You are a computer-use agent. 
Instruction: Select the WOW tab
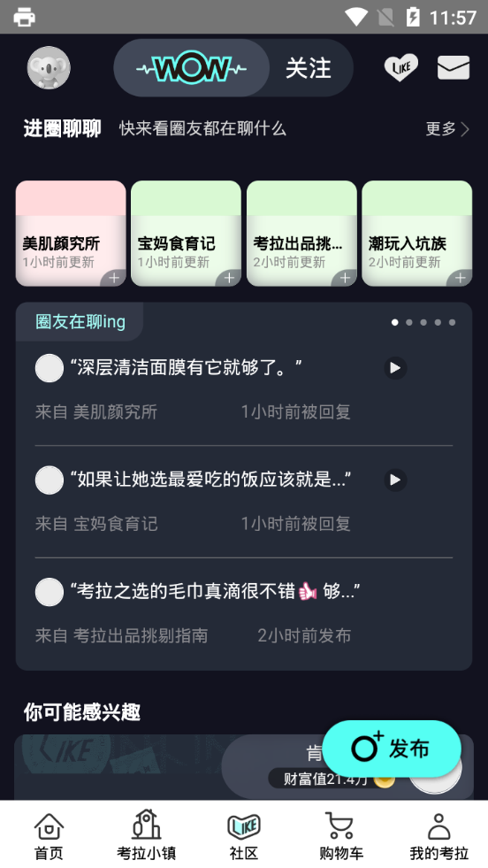pyautogui.click(x=192, y=68)
